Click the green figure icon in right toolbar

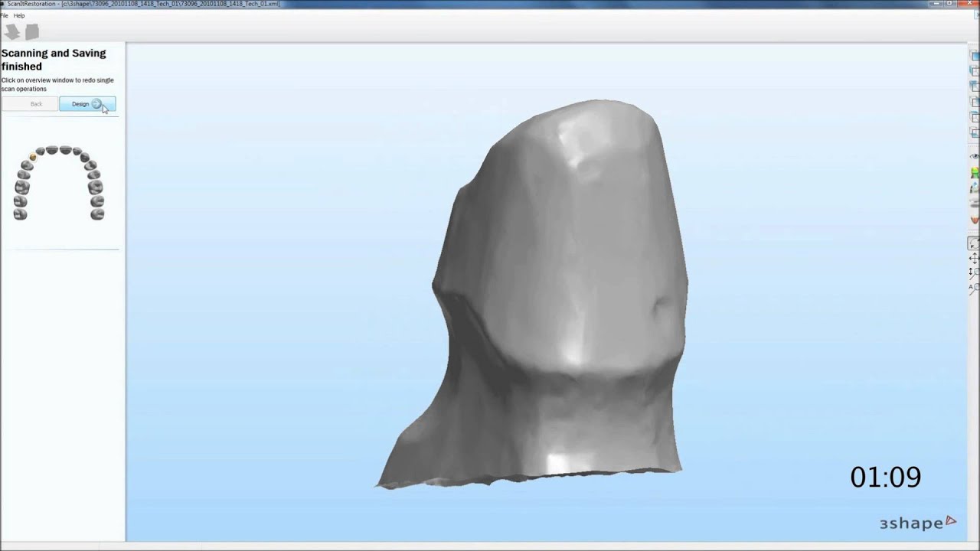975,173
